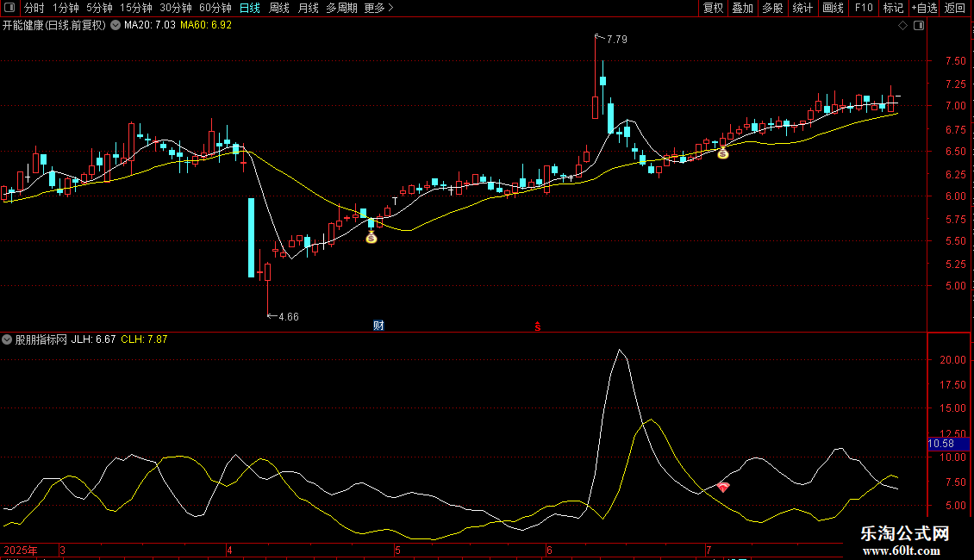Expand the 更多 periods menu
This screenshot has width=974, height=560.
pos(379,8)
